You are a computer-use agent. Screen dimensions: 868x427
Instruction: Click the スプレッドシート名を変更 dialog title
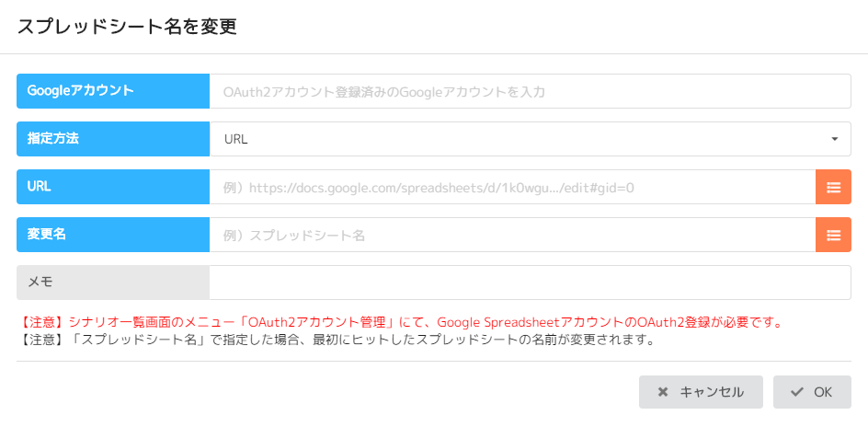coord(128,27)
